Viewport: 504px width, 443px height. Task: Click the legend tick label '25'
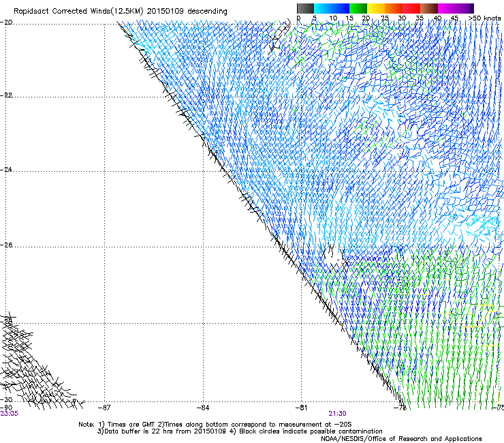(x=385, y=18)
